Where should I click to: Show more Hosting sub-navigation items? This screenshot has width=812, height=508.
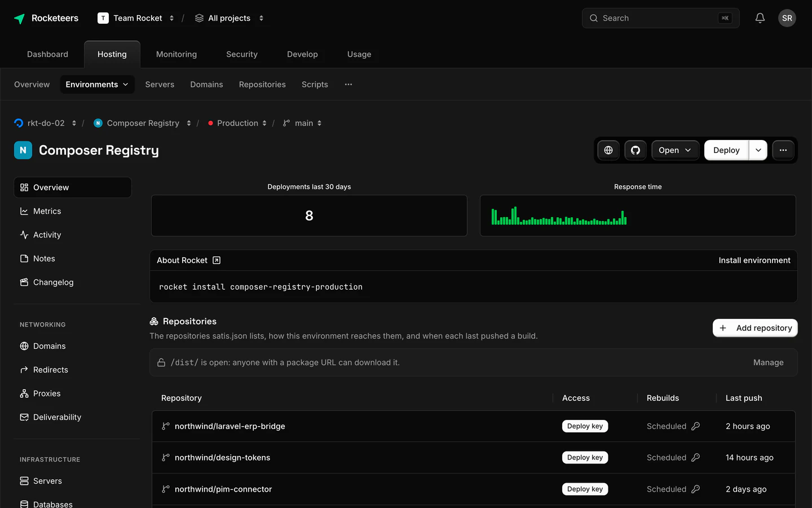coord(348,85)
